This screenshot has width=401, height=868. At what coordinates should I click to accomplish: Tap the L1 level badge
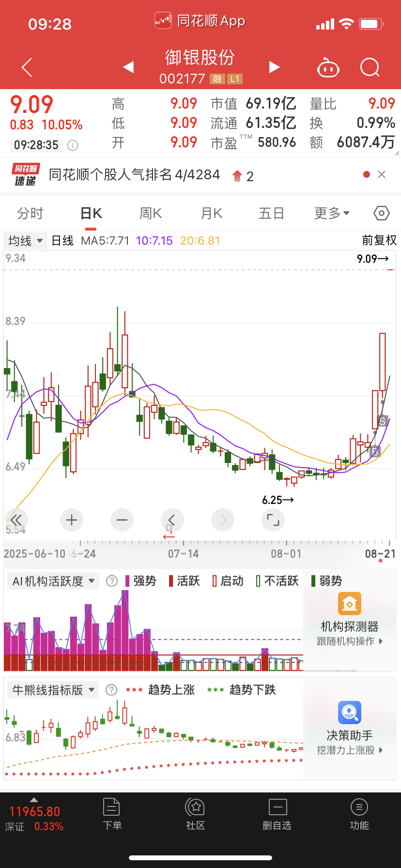[x=235, y=79]
